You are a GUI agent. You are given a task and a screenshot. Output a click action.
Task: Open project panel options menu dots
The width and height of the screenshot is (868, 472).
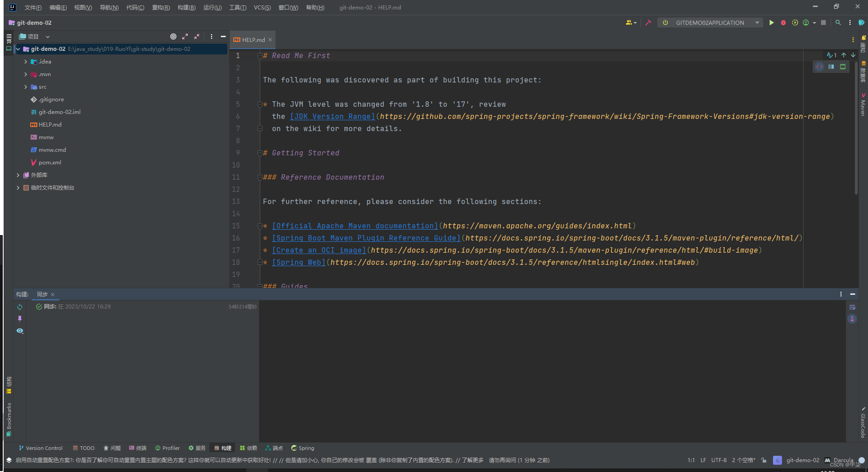(212, 36)
